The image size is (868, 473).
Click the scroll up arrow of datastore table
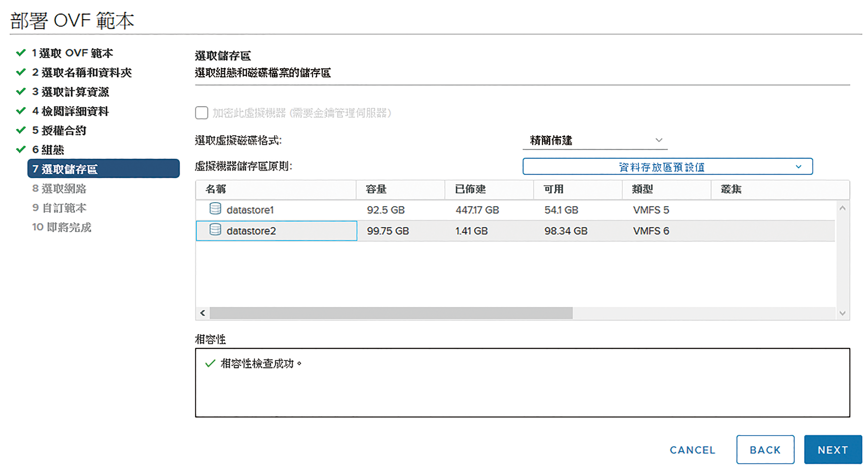pos(842,208)
